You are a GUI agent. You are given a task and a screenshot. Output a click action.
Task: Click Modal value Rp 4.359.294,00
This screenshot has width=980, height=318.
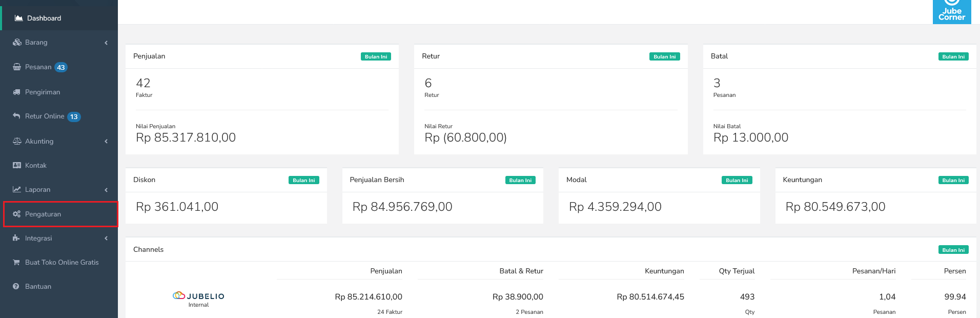point(615,207)
